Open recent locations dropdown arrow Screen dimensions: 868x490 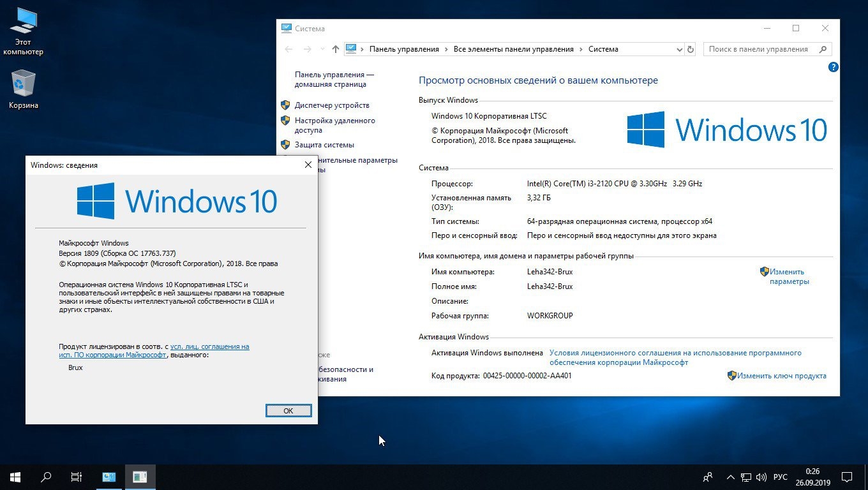[x=322, y=50]
